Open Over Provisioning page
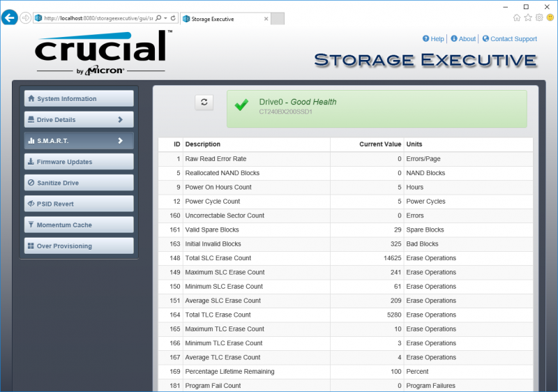Viewport: 558px width, 392px height. (79, 246)
